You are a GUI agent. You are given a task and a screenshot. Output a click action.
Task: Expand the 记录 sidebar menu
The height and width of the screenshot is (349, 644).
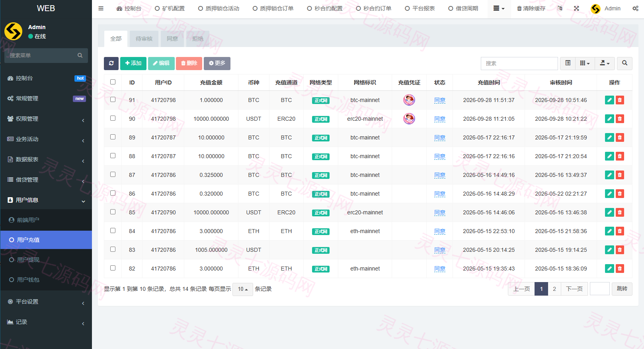pyautogui.click(x=46, y=322)
